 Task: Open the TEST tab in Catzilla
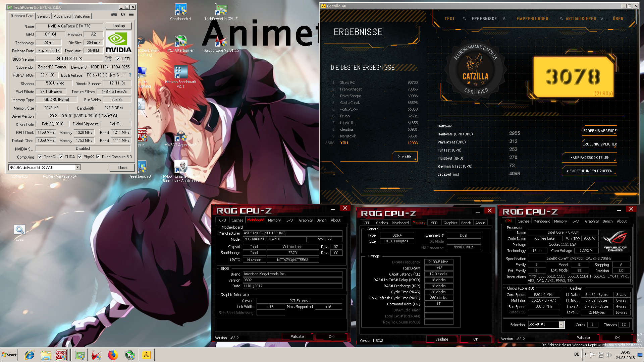[449, 19]
